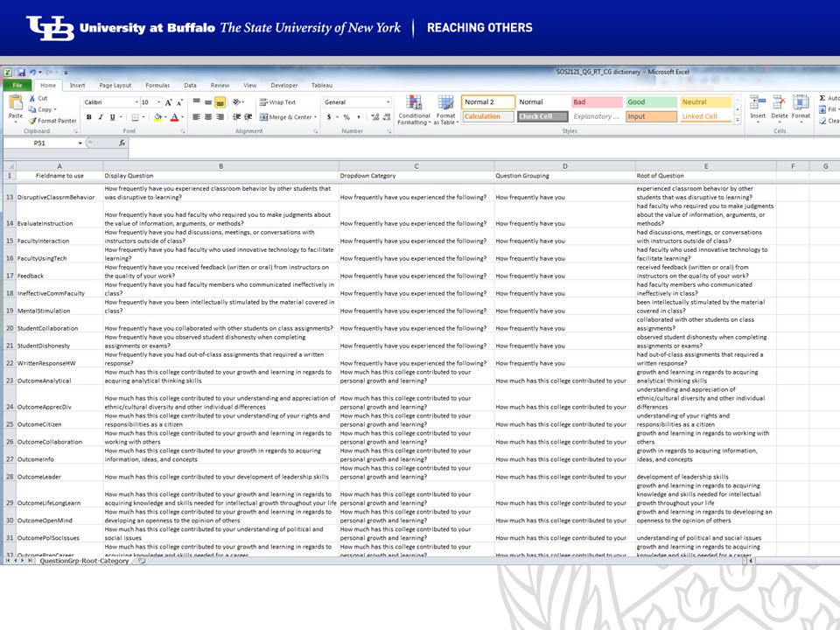840x630 pixels.
Task: Select column B header
Action: point(220,166)
